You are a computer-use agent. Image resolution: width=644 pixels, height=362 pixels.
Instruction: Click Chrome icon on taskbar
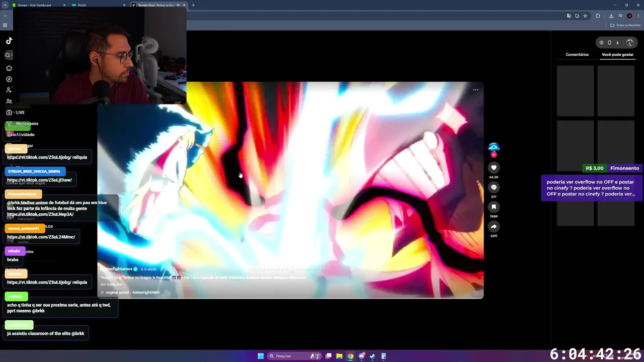click(x=350, y=356)
